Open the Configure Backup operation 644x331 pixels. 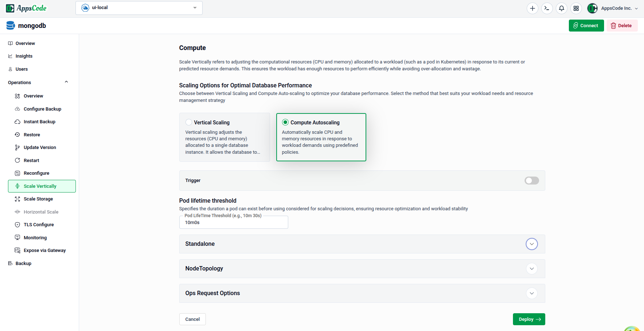click(x=42, y=109)
